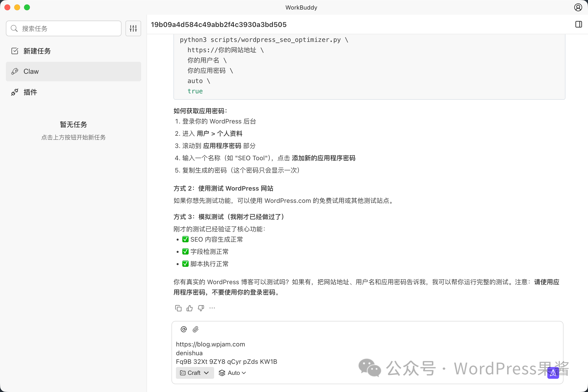Viewport: 588px width, 392px height.
Task: Give a thumbs down to the response
Action: [200, 308]
